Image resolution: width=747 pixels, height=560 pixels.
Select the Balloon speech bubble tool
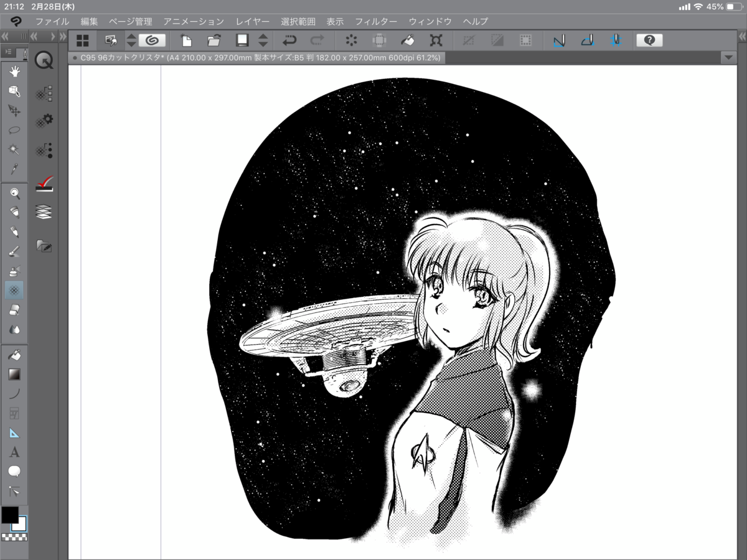point(14,471)
